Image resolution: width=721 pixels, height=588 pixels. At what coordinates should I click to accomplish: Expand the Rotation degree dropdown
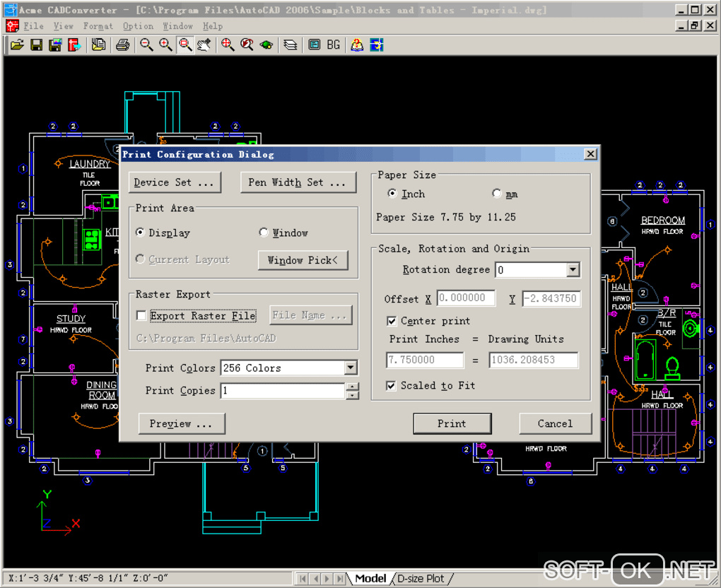pos(573,270)
